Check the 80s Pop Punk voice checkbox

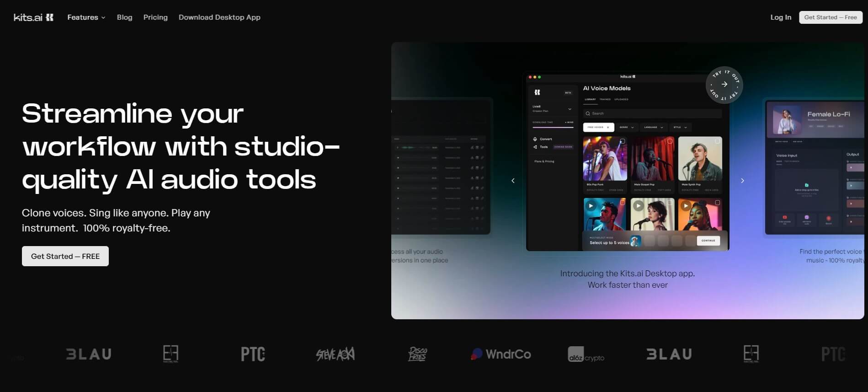coord(623,141)
